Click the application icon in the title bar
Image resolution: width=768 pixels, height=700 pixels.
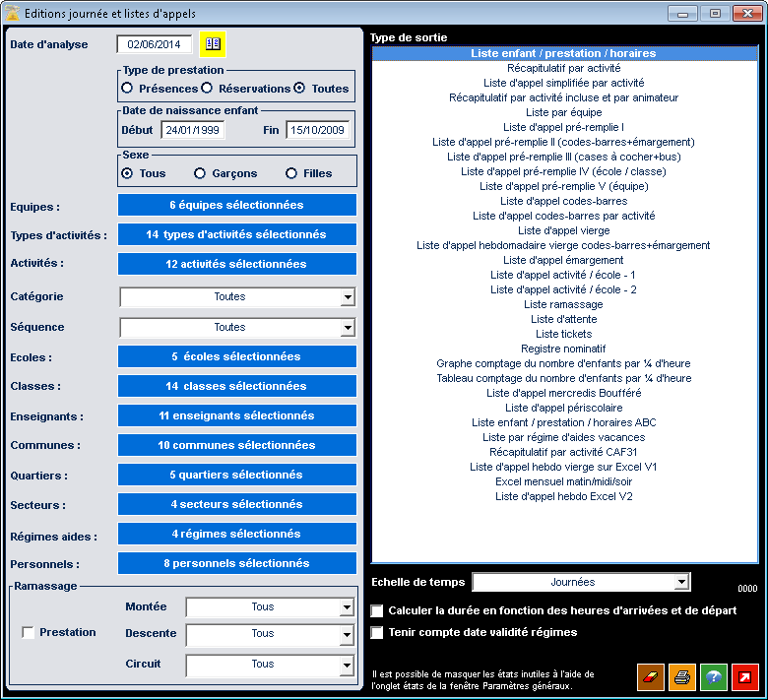coord(12,14)
